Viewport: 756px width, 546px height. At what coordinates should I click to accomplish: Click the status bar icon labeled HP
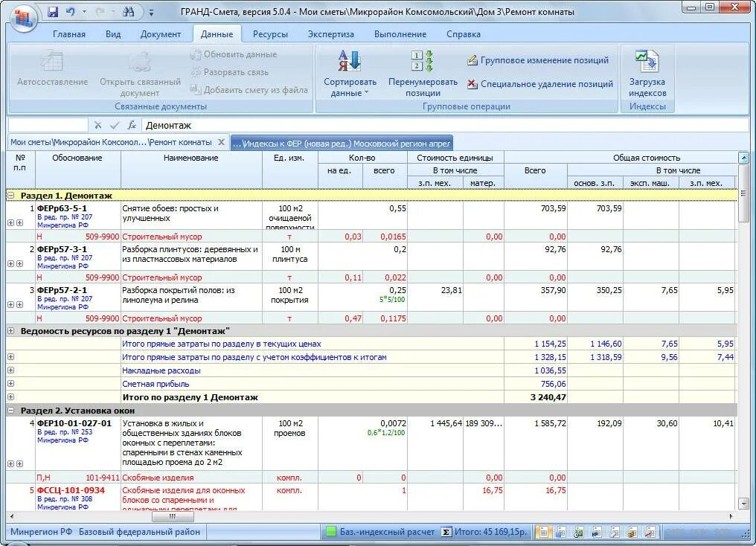tap(596, 533)
